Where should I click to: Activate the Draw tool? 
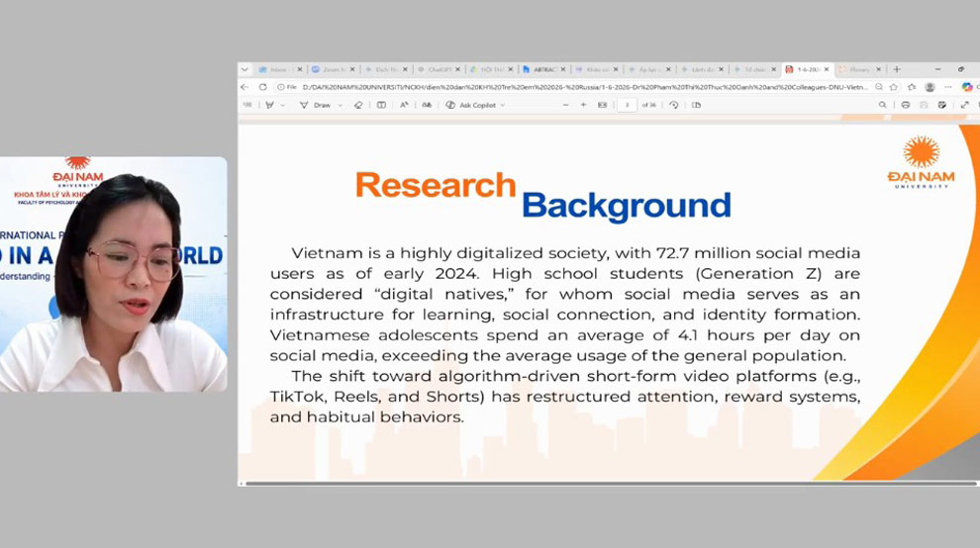(315, 105)
